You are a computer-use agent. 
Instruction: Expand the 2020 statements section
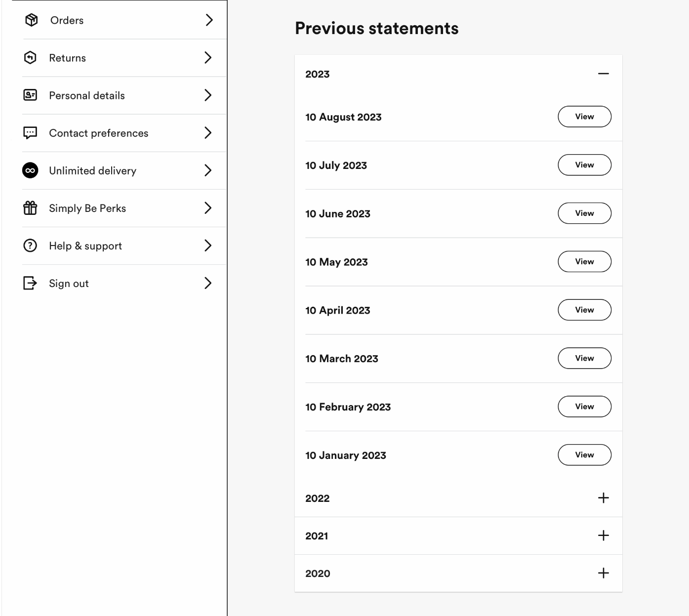[603, 573]
